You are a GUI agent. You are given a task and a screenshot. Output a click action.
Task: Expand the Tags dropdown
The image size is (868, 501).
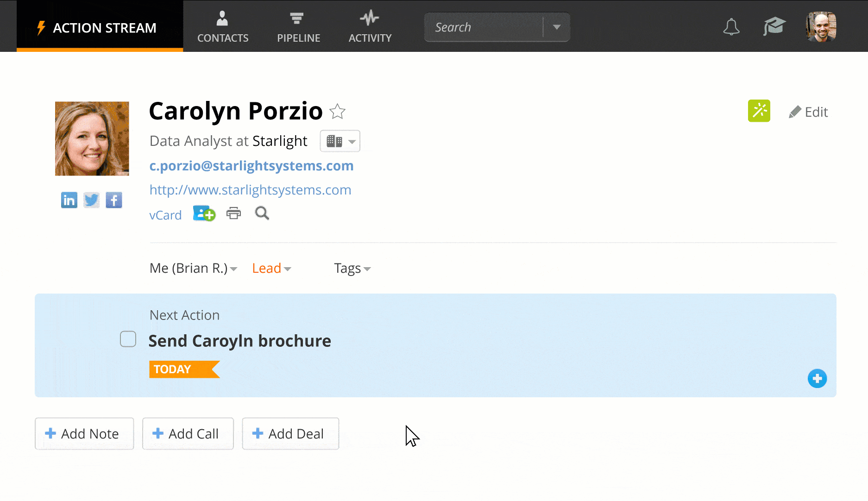click(x=352, y=268)
